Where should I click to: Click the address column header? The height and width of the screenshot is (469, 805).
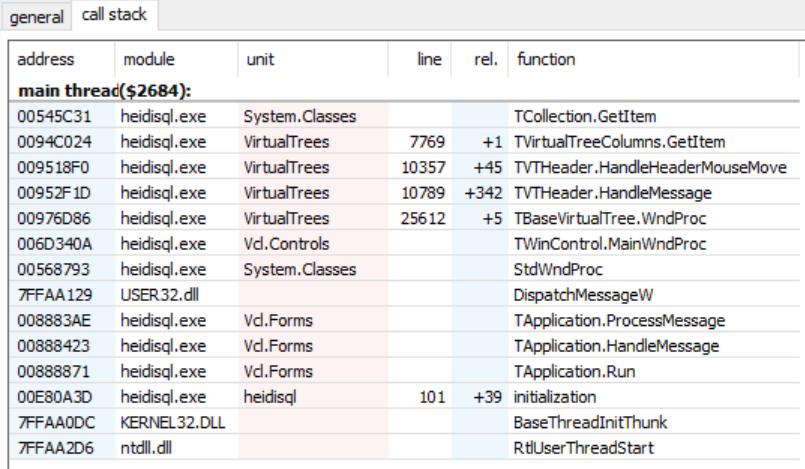click(x=62, y=60)
